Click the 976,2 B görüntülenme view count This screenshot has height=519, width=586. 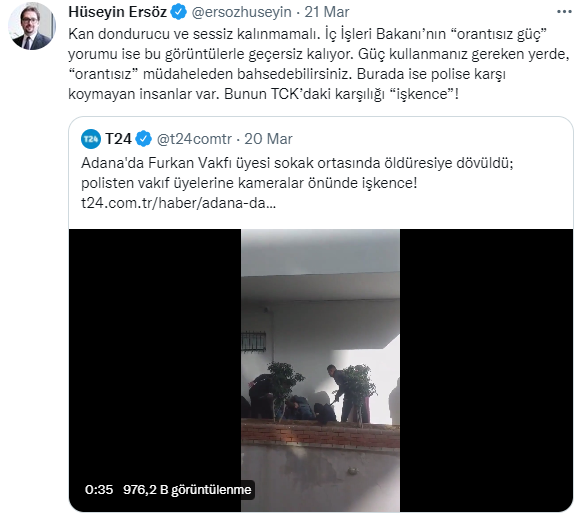(187, 489)
